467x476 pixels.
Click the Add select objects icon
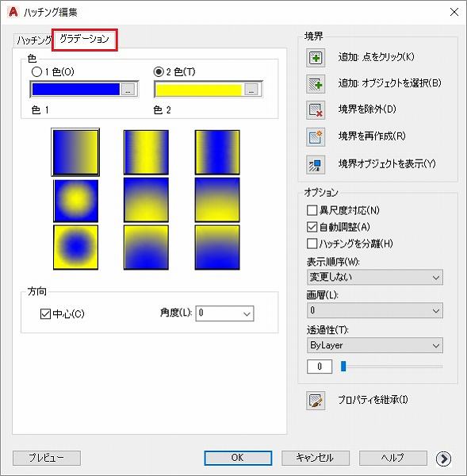click(x=316, y=84)
